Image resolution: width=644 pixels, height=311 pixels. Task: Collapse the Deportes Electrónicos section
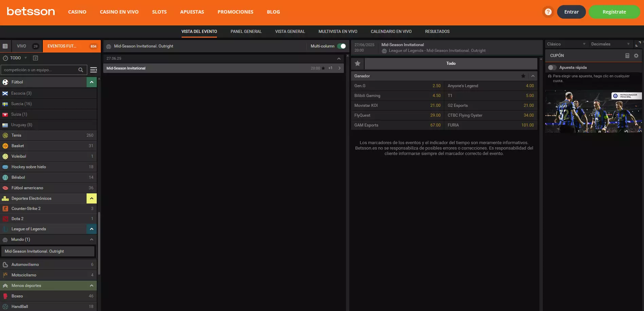(92, 198)
